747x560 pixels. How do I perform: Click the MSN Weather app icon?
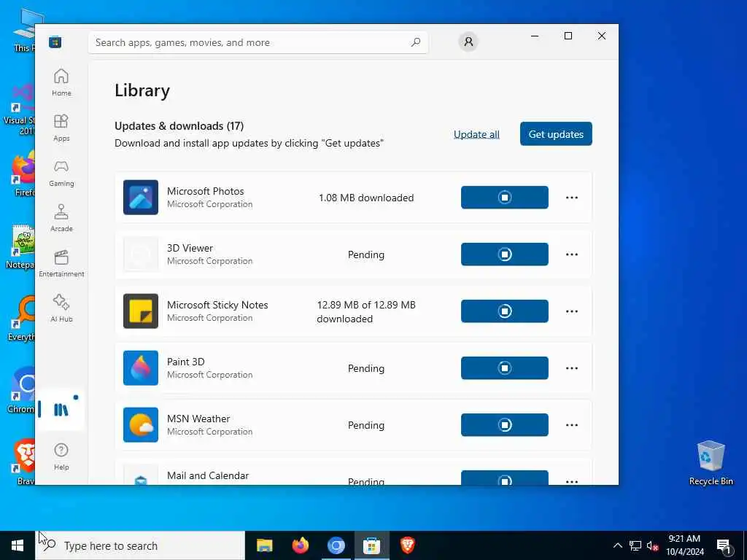click(x=141, y=425)
